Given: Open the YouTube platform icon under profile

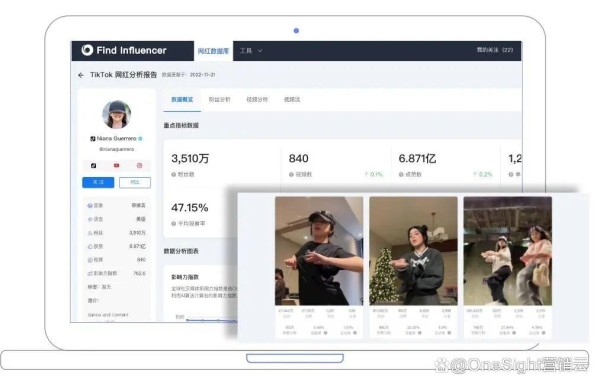Looking at the screenshot, I should (117, 166).
